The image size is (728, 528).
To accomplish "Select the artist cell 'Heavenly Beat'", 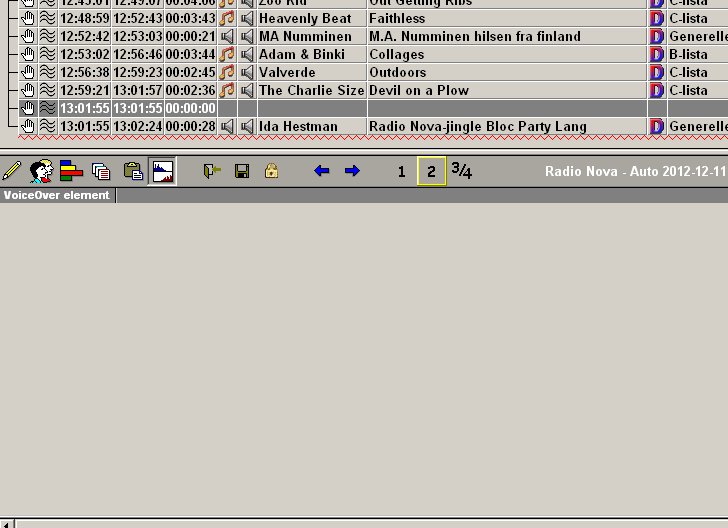I will pos(312,19).
